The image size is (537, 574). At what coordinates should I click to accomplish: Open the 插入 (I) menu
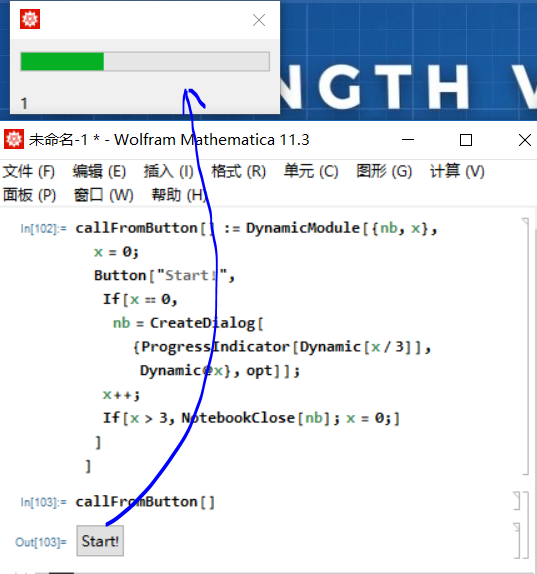[168, 171]
